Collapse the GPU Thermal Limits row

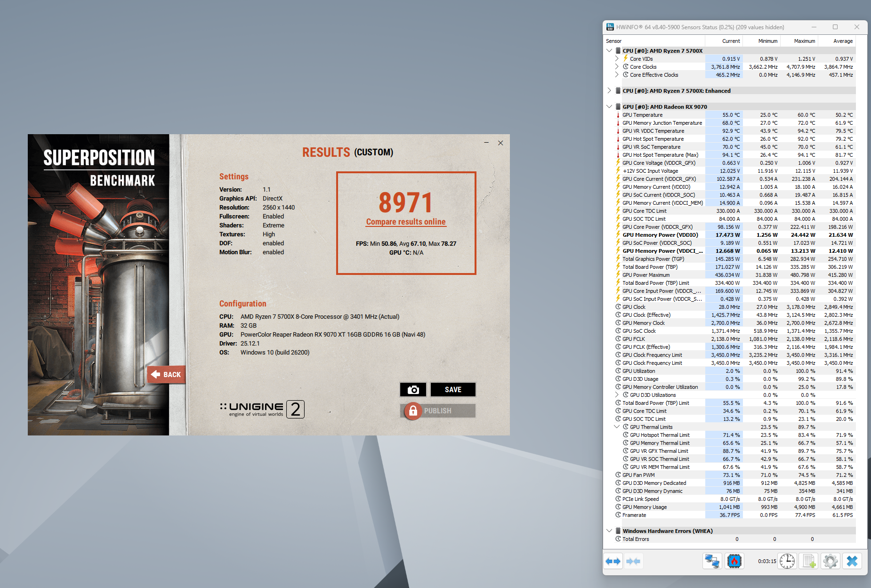pos(617,427)
